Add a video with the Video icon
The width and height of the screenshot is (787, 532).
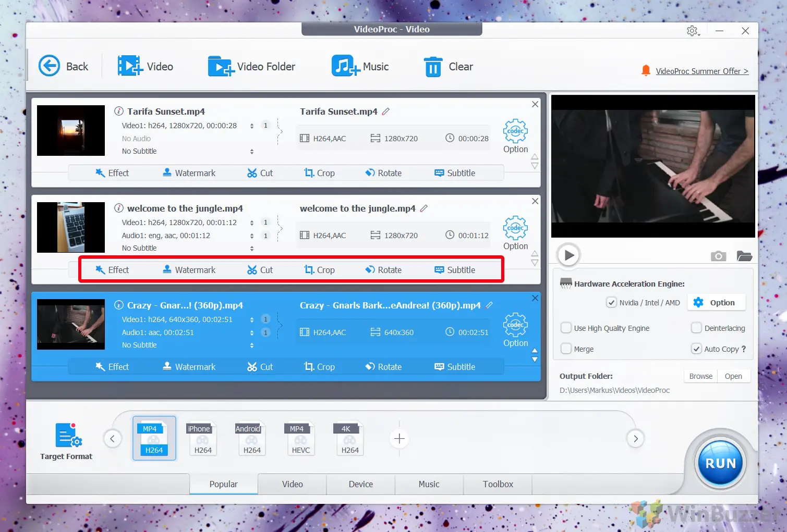coord(129,66)
